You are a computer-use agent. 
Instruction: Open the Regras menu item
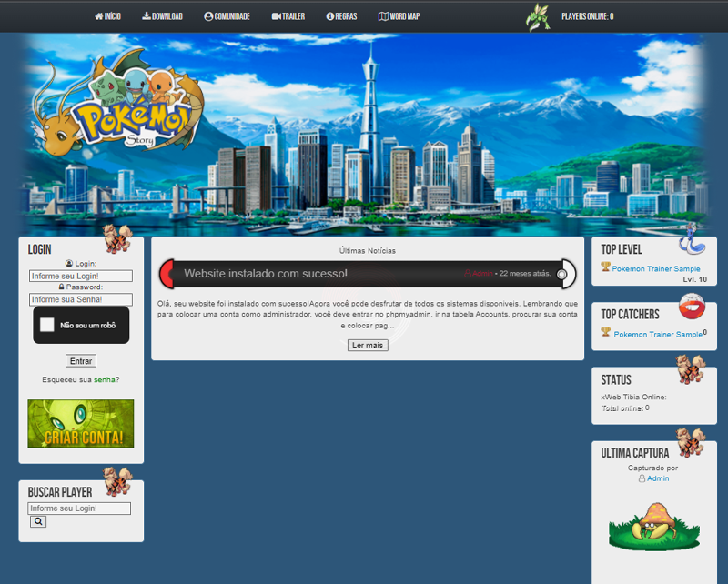coord(342,16)
